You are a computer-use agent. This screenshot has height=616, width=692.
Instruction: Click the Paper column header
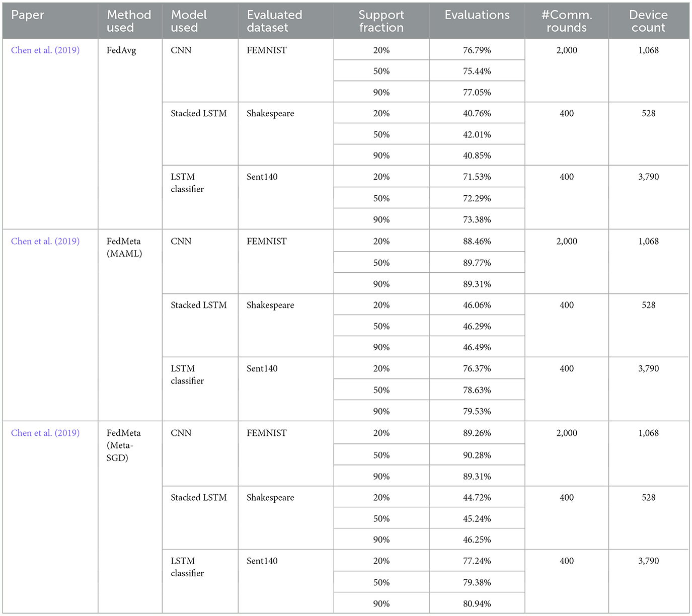28,15
